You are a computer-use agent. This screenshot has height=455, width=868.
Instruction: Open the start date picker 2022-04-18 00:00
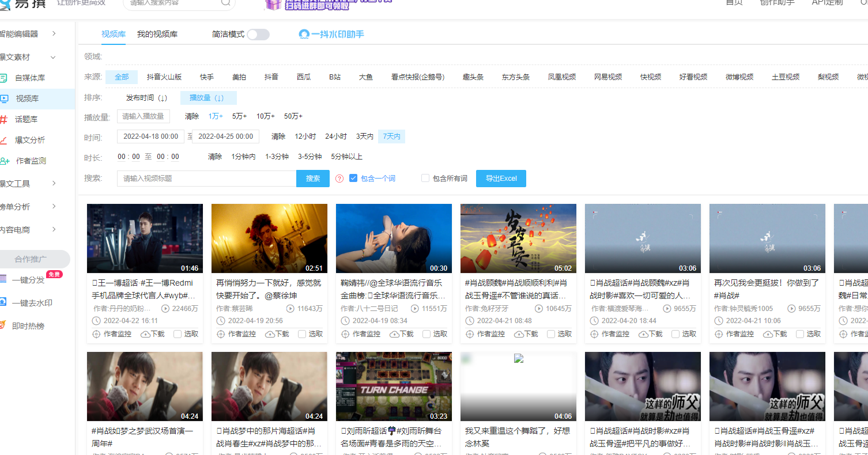(151, 136)
